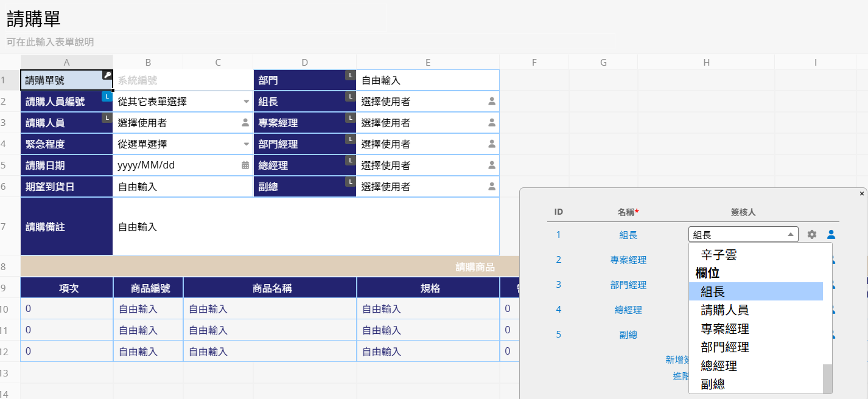
Task: Select the 商品編號 table header
Action: point(148,288)
